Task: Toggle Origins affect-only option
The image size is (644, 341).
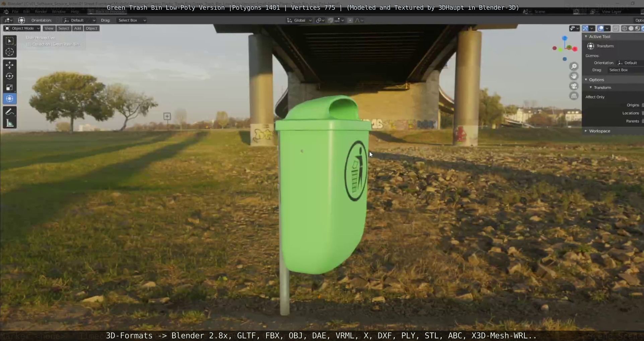Action: [642, 105]
